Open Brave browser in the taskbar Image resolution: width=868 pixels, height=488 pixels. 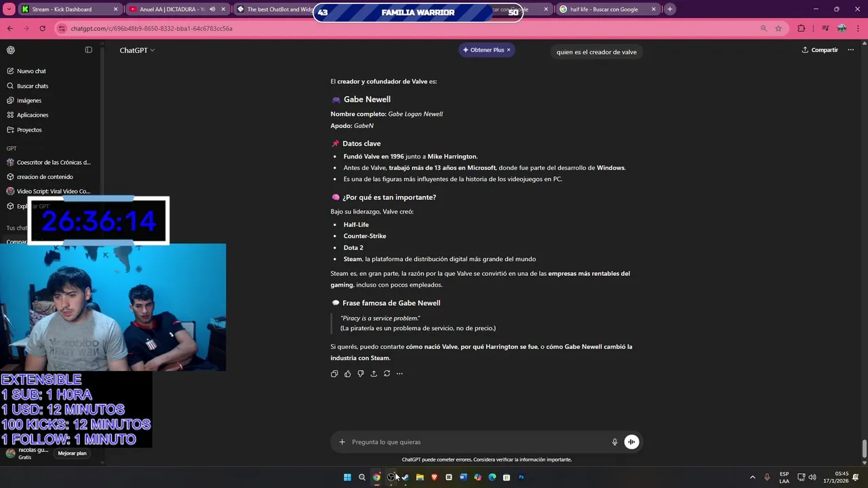coord(434,477)
